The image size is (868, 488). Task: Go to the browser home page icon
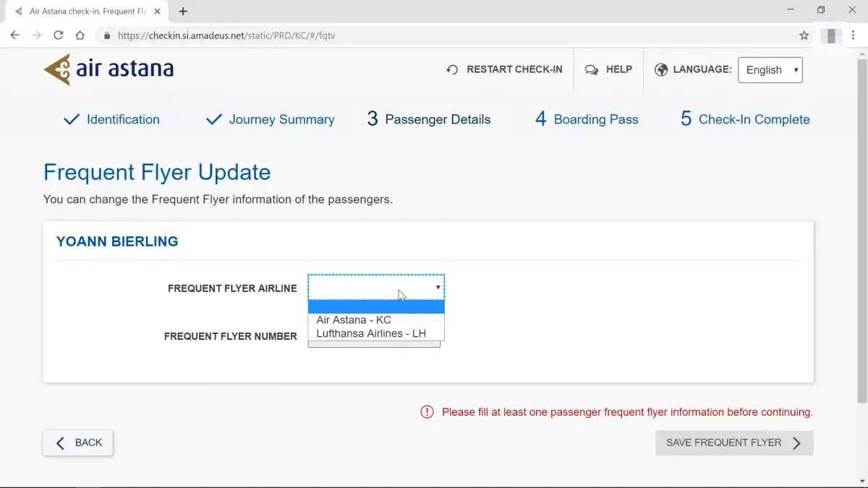tap(80, 35)
